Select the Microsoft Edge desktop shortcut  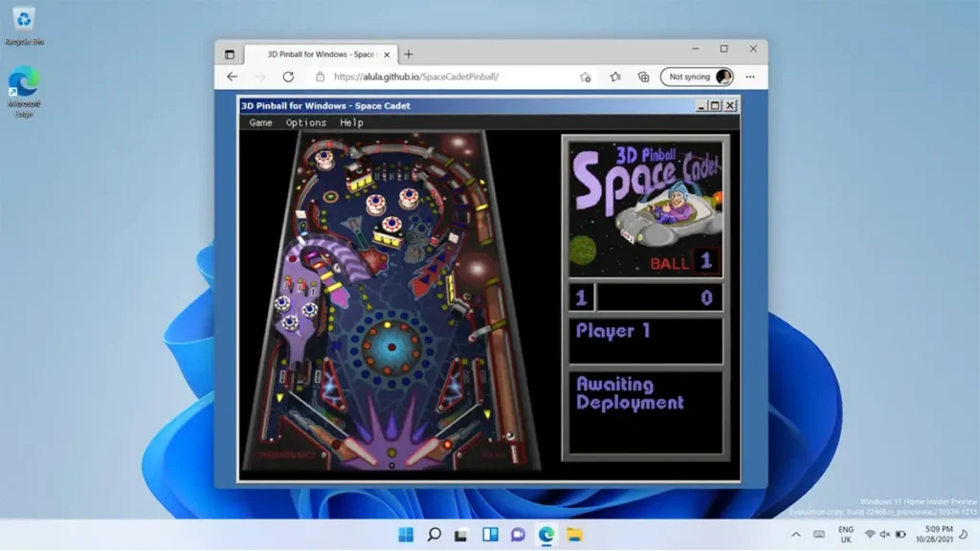pyautogui.click(x=24, y=92)
